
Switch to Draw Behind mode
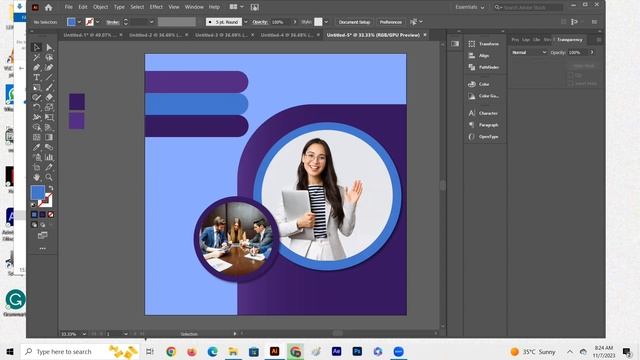pyautogui.click(x=42, y=224)
